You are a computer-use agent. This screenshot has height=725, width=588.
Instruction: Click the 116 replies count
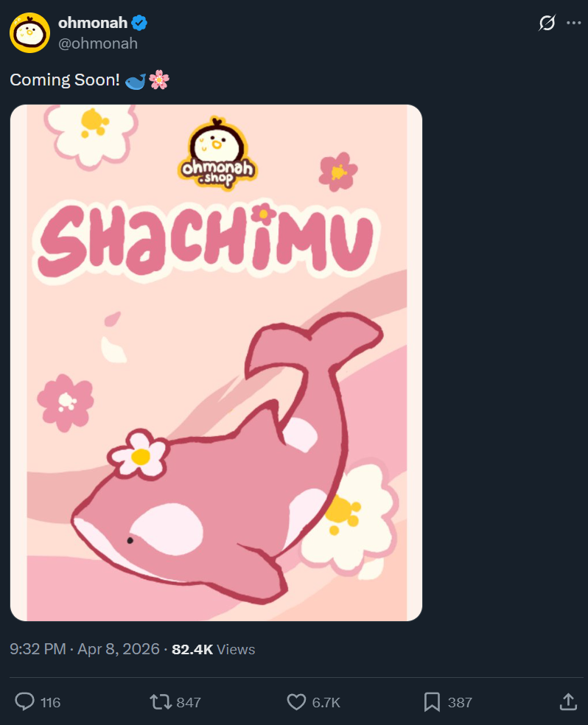coord(50,702)
